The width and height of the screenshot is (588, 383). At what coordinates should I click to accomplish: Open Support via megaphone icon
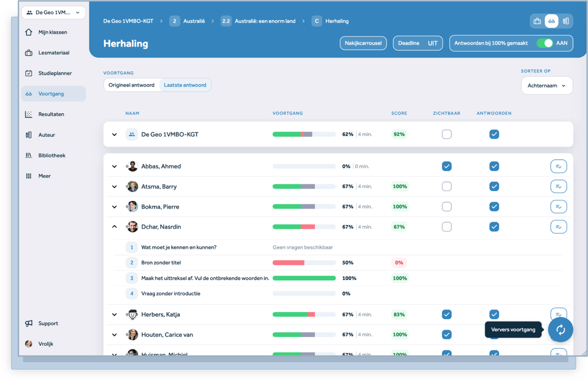29,323
